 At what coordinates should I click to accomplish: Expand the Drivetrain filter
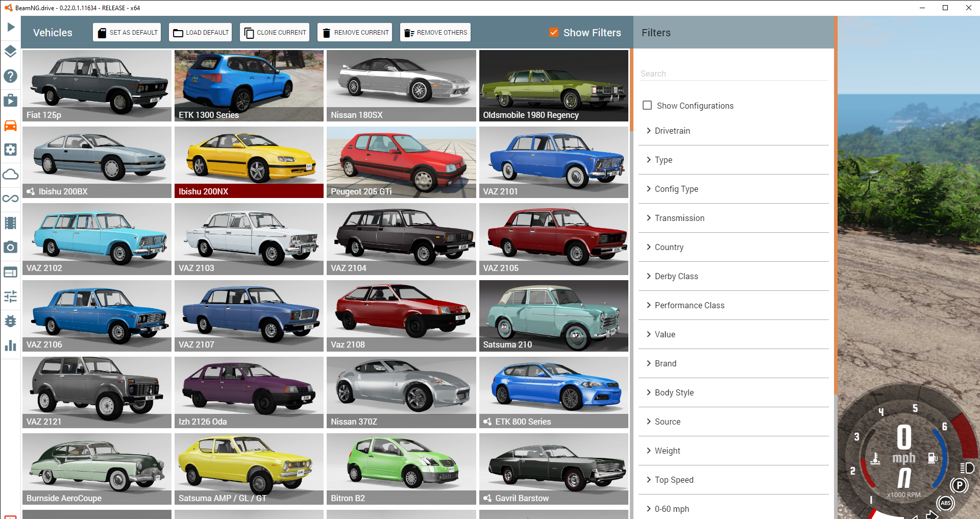click(x=733, y=131)
